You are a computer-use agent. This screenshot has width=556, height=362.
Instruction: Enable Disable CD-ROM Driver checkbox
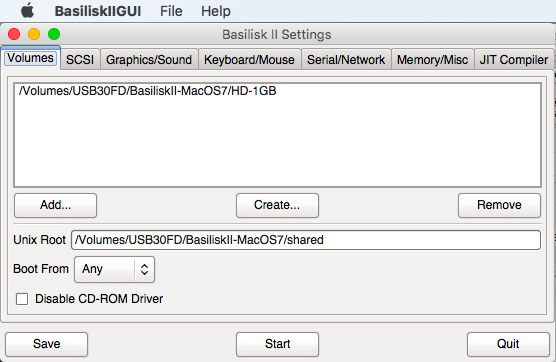pyautogui.click(x=22, y=299)
